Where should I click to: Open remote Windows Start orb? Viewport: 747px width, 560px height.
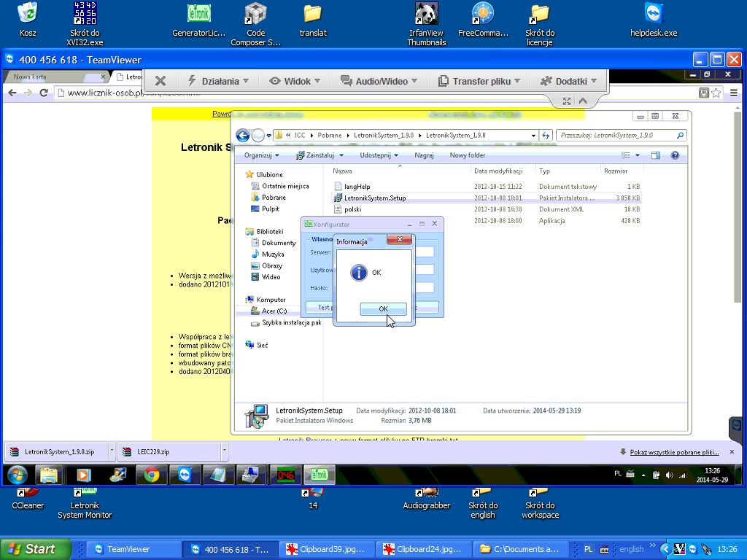coord(17,475)
